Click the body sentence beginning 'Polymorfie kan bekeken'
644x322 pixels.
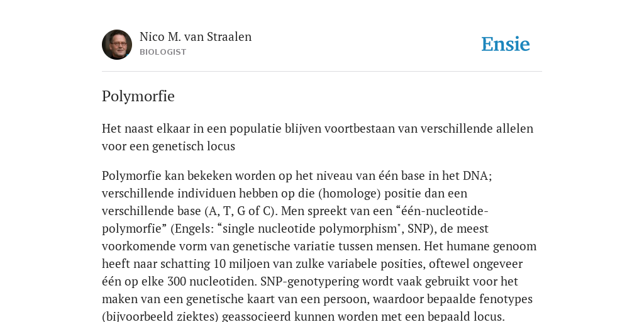pos(297,176)
